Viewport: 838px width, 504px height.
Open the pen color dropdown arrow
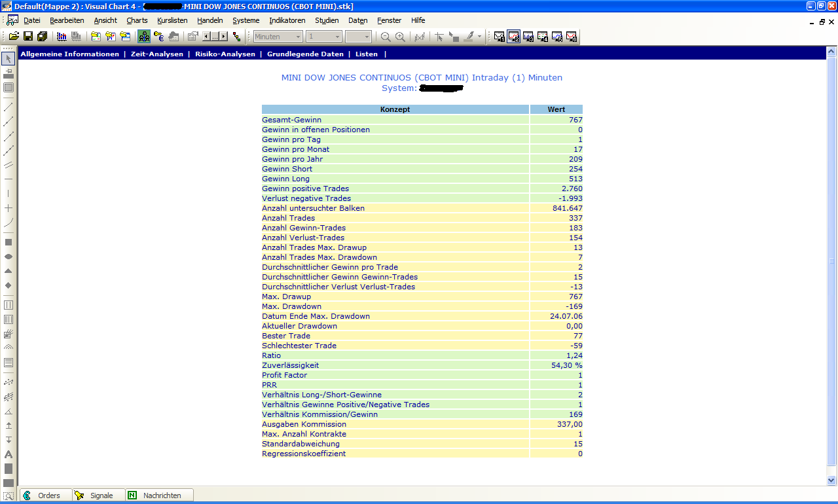479,37
